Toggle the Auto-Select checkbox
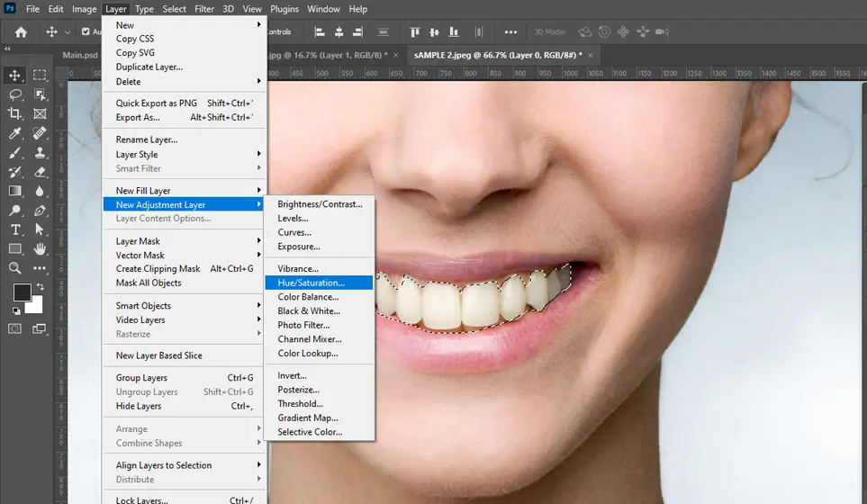Viewport: 867px width, 504px height. click(86, 32)
